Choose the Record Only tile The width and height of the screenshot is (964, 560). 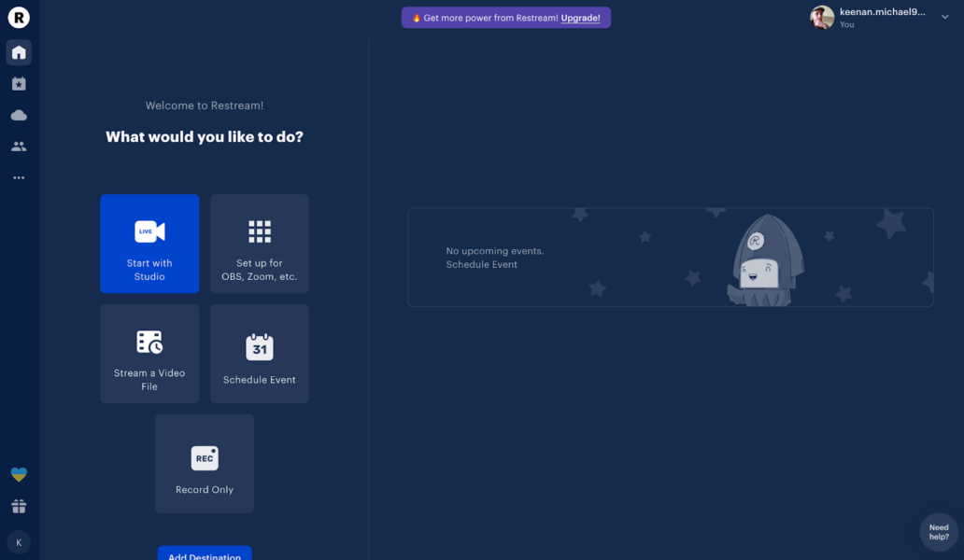pyautogui.click(x=205, y=464)
